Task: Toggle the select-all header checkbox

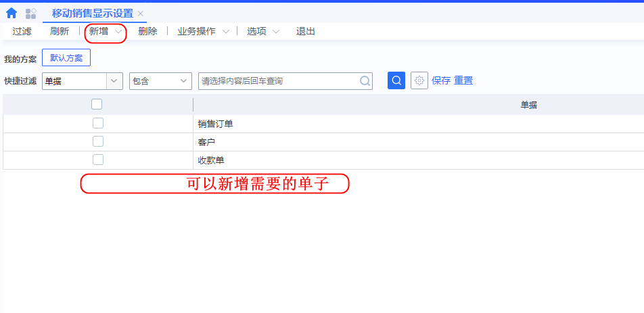Action: point(97,104)
